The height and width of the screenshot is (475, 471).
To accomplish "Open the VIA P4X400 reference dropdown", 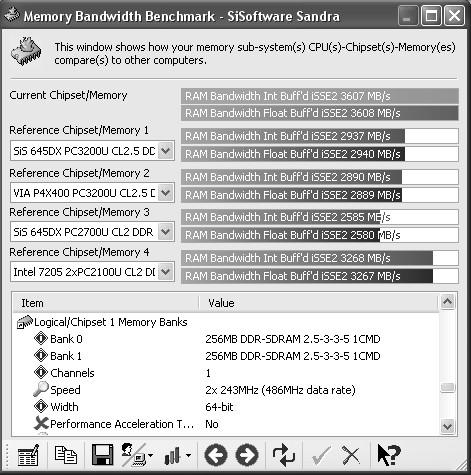I will pos(166,193).
